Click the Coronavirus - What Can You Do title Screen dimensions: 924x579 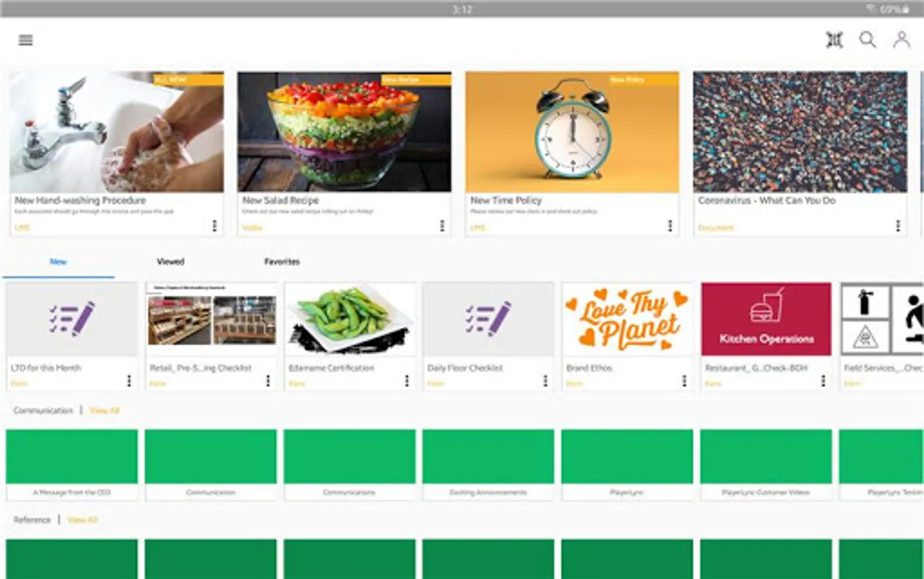coord(767,200)
